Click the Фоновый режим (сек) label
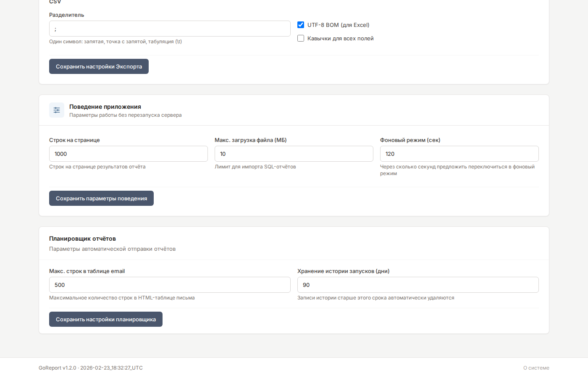 coord(410,140)
